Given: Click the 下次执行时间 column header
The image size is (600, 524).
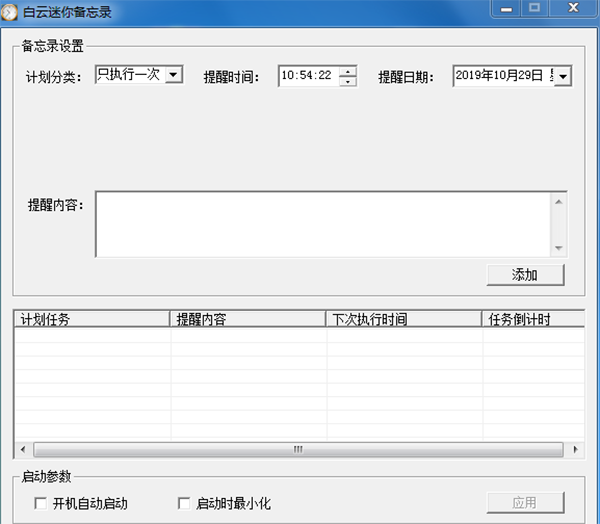Looking at the screenshot, I should coord(404,319).
